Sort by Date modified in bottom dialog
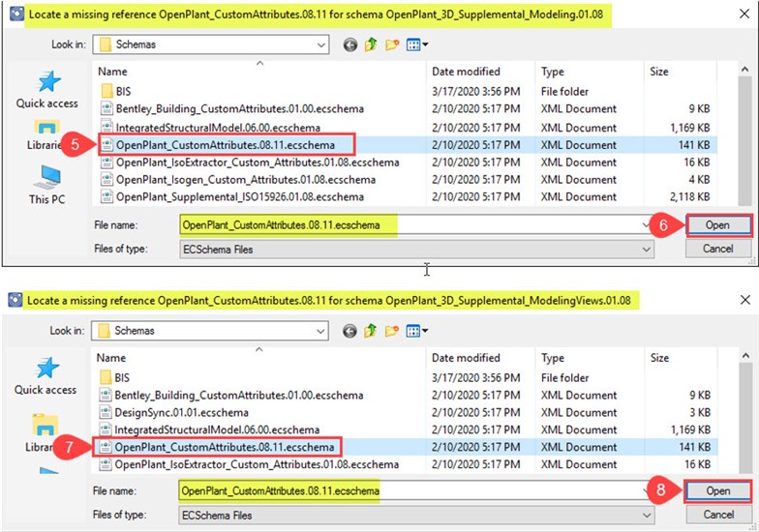 466,358
